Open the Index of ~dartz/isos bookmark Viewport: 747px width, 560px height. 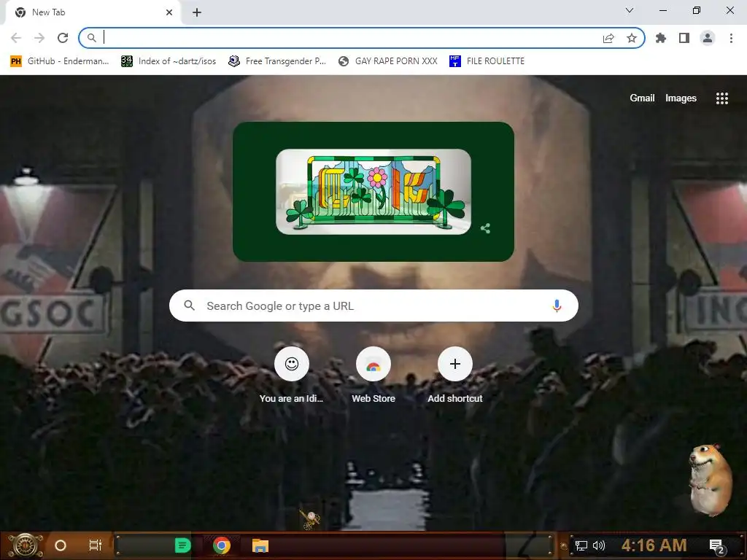pos(169,61)
